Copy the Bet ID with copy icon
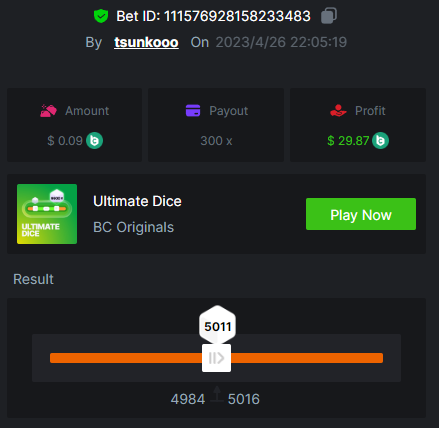439x428 pixels. (329, 16)
